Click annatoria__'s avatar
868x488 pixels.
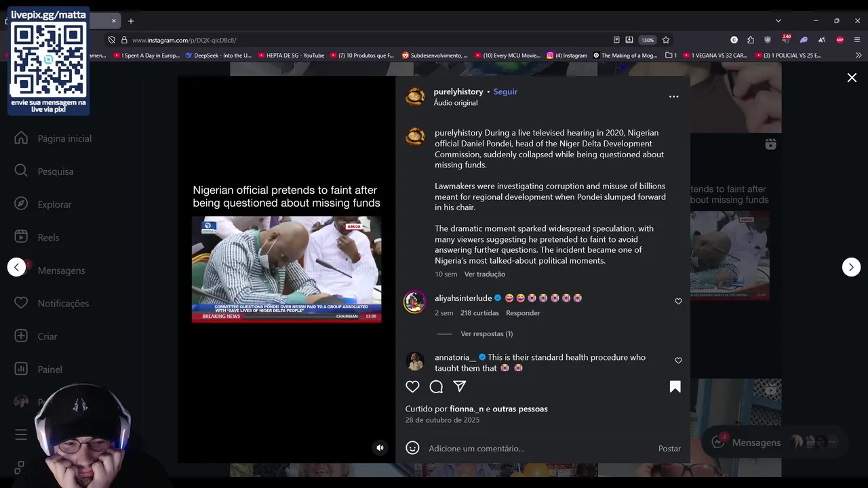pyautogui.click(x=415, y=361)
